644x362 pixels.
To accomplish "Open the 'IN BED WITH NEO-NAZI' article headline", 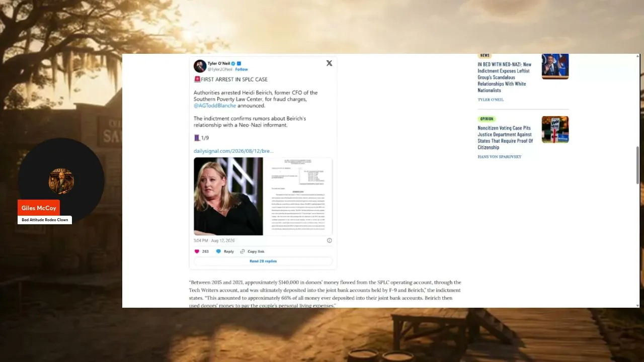I will (505, 77).
